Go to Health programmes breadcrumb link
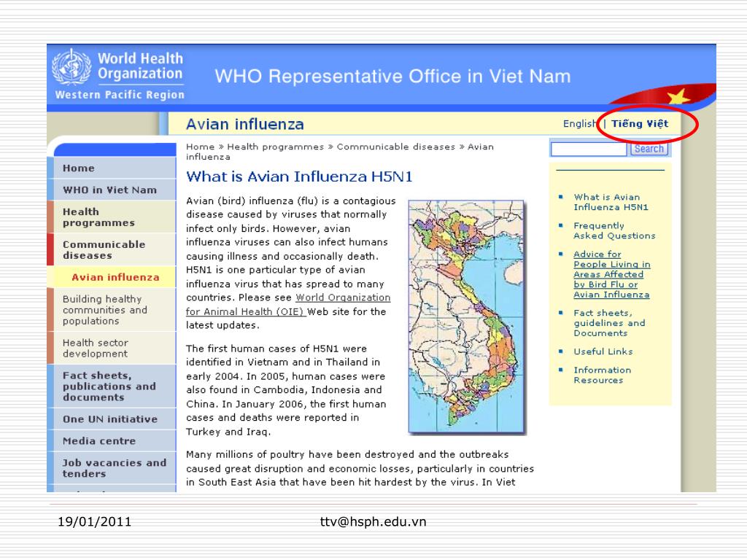 (x=275, y=147)
